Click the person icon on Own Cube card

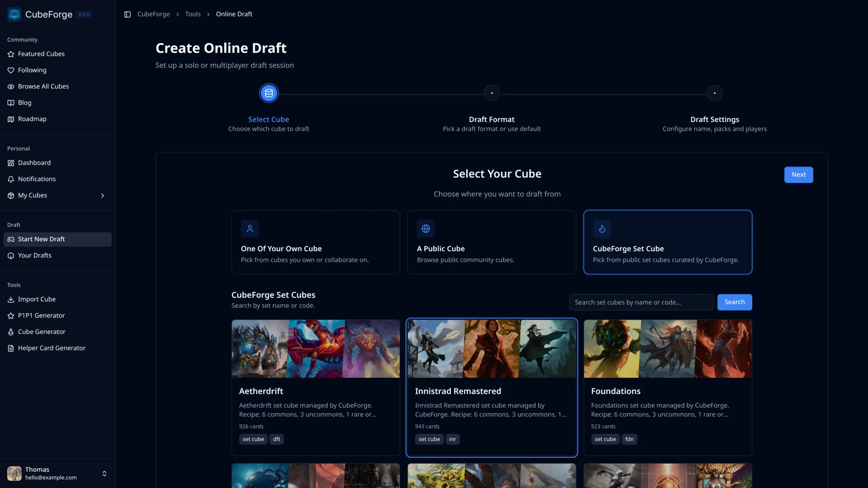coord(250,229)
